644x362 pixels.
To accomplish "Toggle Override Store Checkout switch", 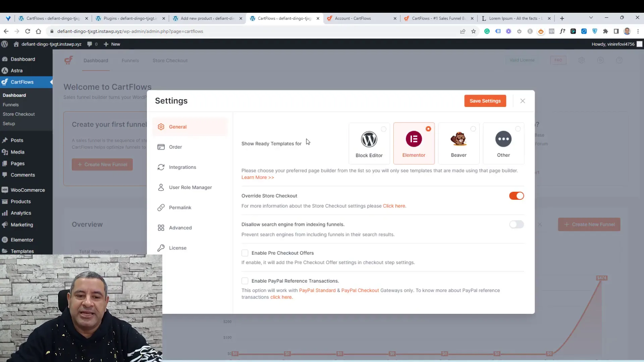I will (x=517, y=196).
